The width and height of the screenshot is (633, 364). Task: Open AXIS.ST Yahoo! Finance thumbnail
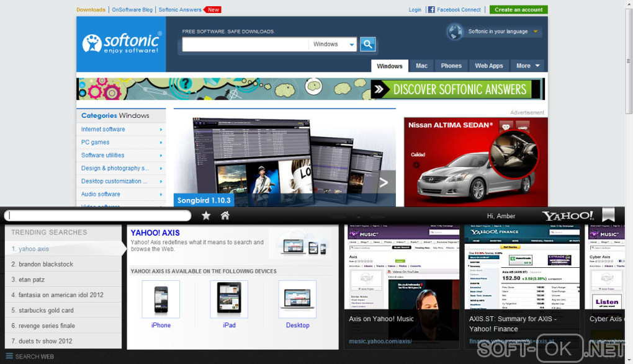522,286
